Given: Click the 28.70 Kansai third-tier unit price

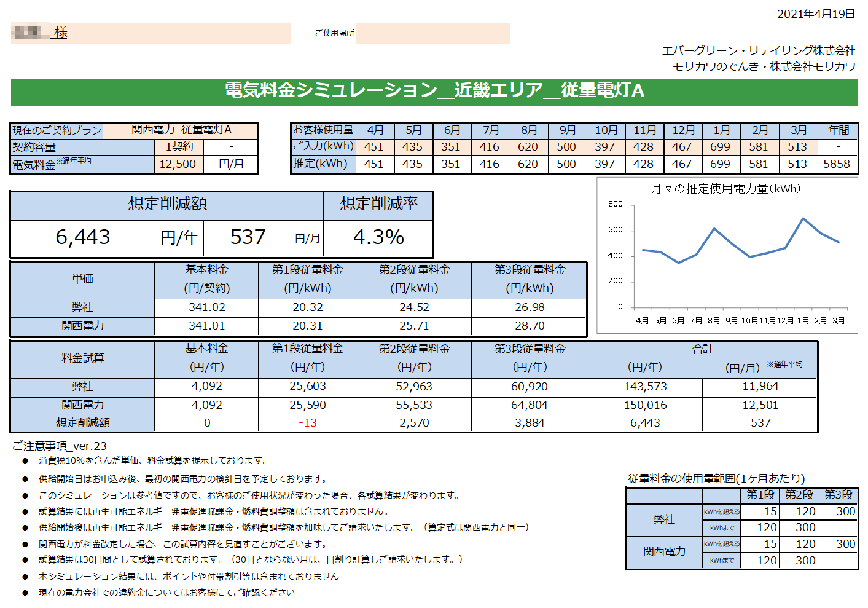Looking at the screenshot, I should click(x=530, y=326).
